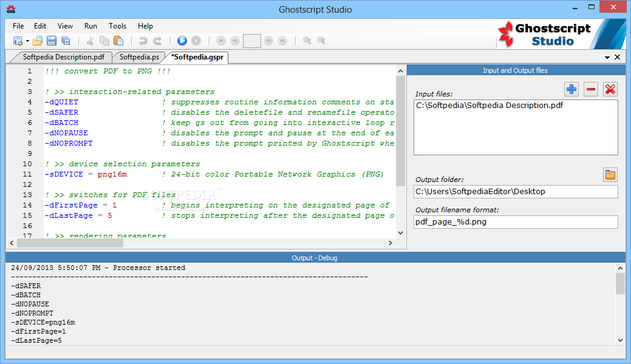Remove selected input file with red minus
Viewport: 631px width, 364px height.
point(591,89)
